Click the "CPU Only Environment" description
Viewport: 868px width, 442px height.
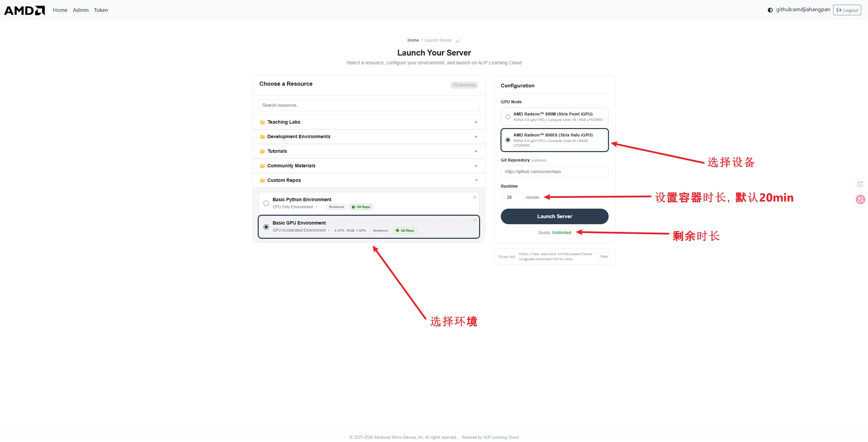pos(293,207)
